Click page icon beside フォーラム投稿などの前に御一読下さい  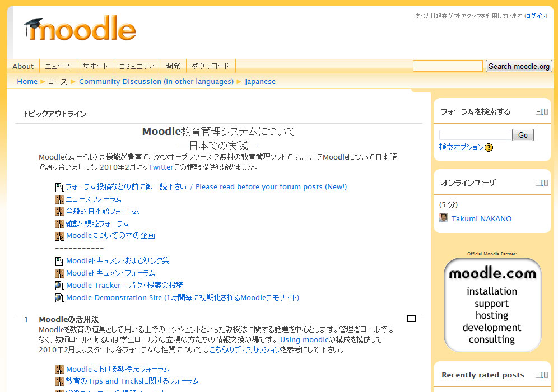[x=59, y=187]
